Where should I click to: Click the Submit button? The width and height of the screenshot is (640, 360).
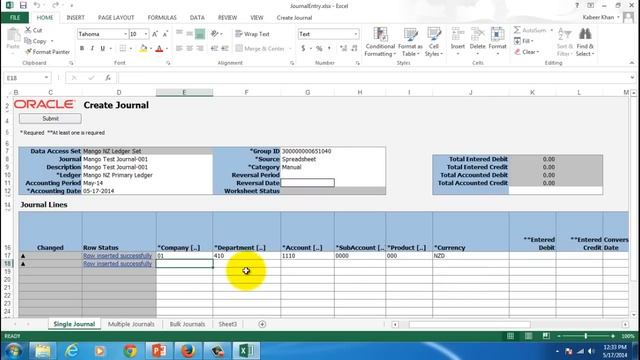[x=50, y=118]
